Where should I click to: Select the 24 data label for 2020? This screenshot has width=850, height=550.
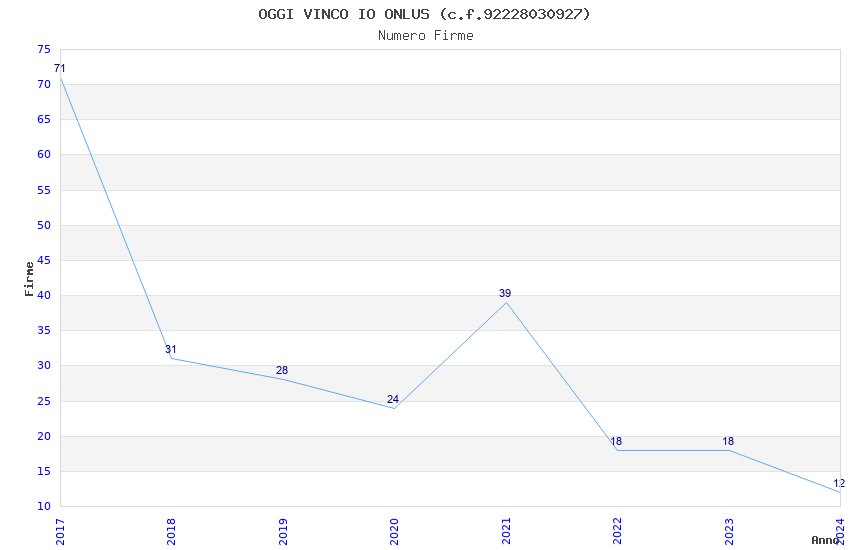(x=393, y=399)
